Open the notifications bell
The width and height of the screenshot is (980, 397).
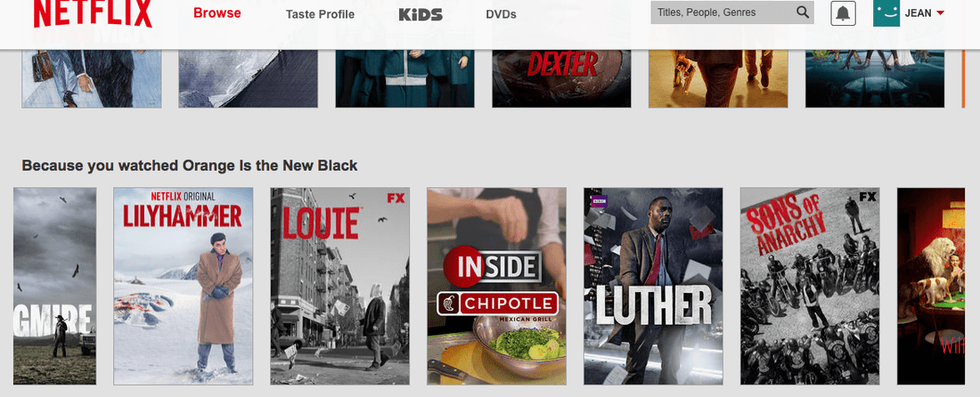843,13
